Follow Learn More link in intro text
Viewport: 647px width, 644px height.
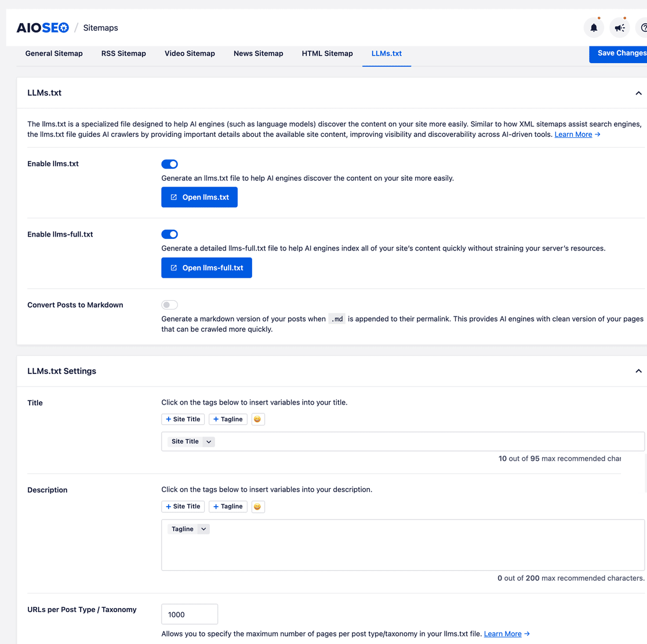573,134
